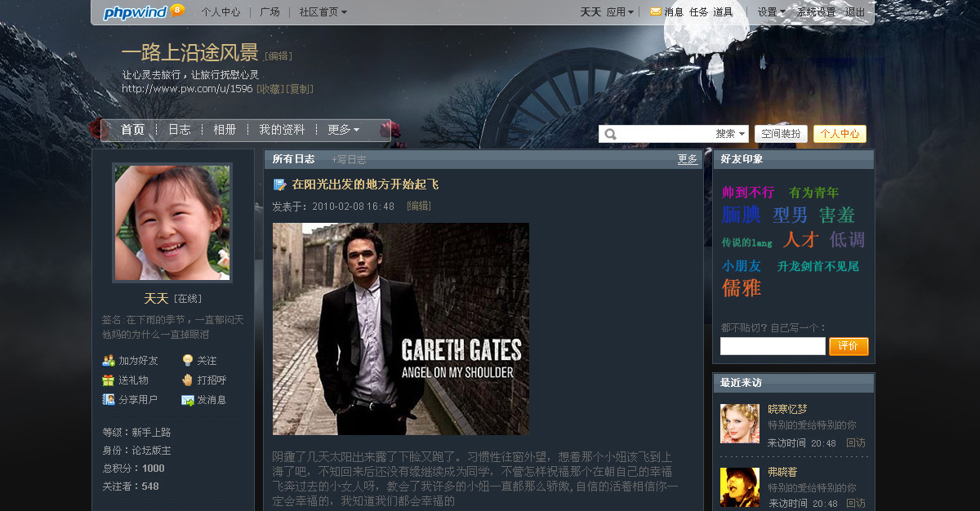This screenshot has height=511, width=980.
Task: Click the 复制 link next to the URL
Action: click(300, 88)
